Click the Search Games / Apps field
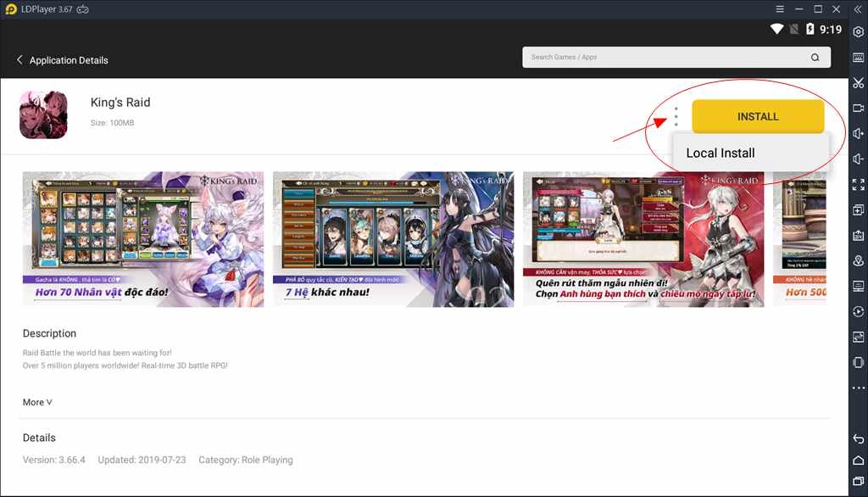The height and width of the screenshot is (497, 868). [665, 58]
